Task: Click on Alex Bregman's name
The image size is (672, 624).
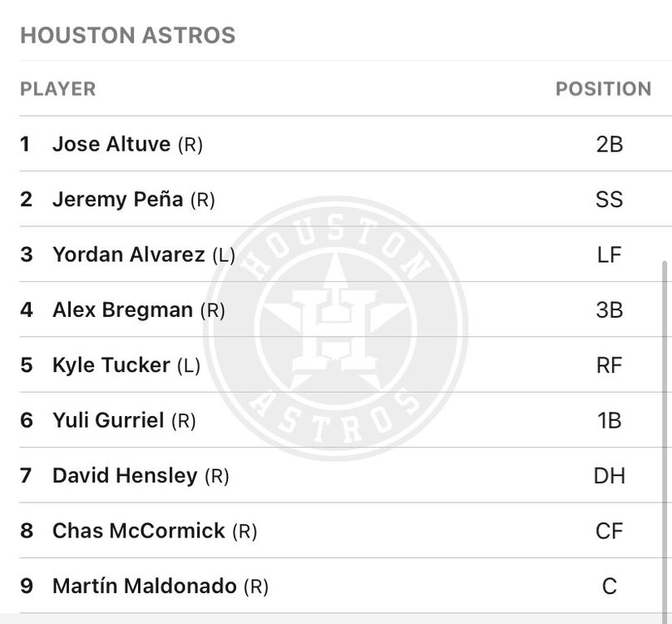Action: pos(122,310)
